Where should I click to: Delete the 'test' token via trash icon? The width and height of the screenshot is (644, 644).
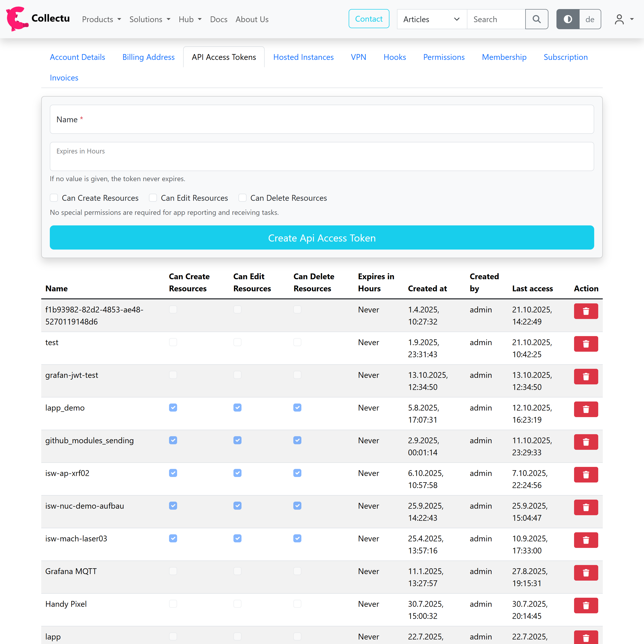click(586, 344)
